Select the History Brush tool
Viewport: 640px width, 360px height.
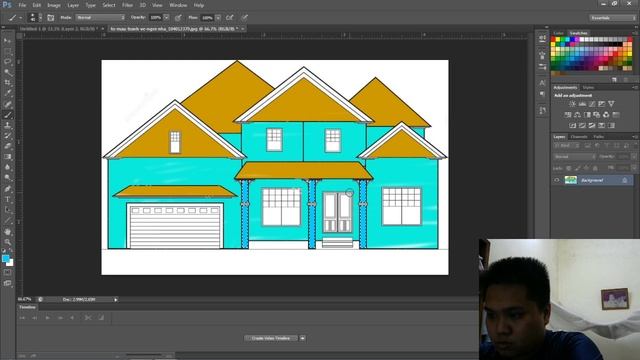(7, 136)
